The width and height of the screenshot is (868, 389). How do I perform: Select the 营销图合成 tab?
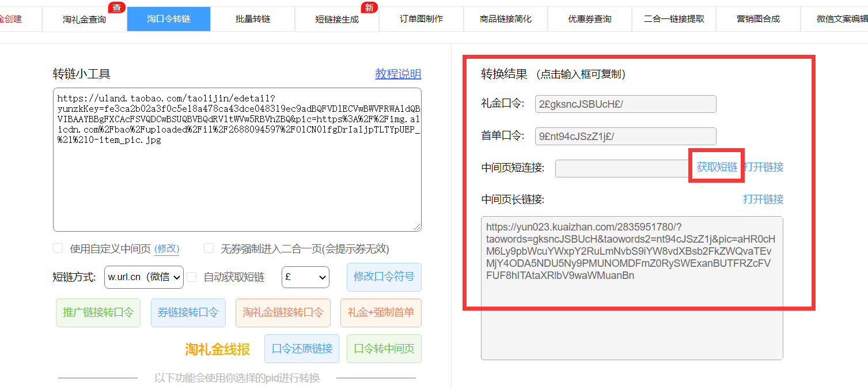click(x=759, y=19)
